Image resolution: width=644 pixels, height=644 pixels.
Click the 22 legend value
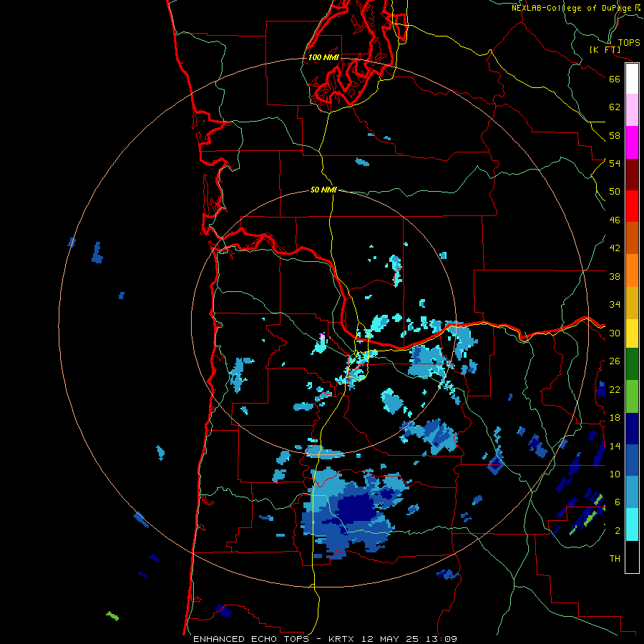point(615,389)
